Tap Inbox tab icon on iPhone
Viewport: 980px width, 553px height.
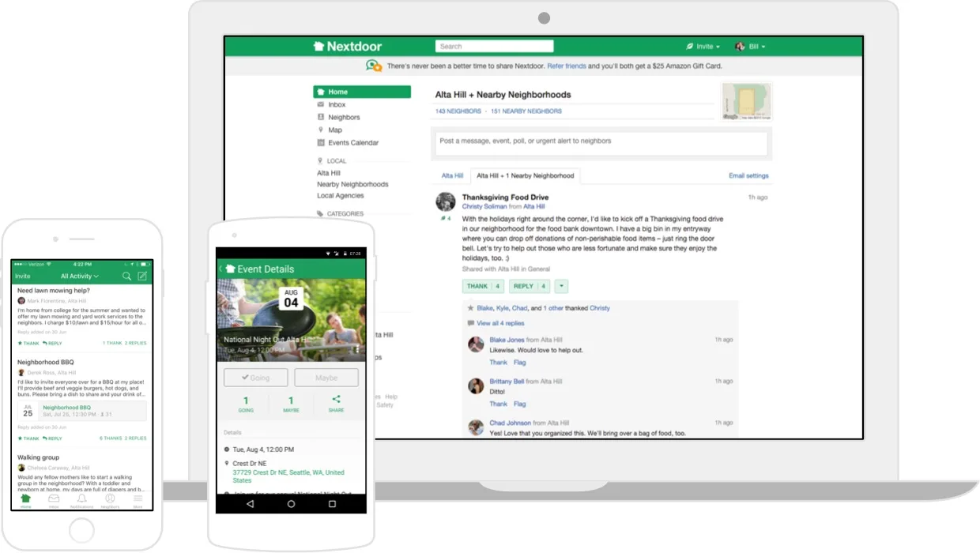[x=54, y=499]
